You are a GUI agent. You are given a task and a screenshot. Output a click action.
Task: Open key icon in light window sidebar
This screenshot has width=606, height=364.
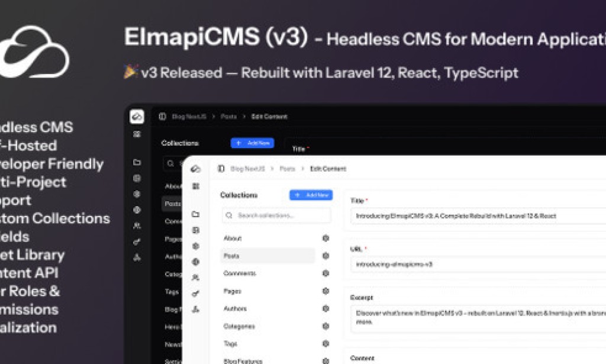[x=195, y=294]
